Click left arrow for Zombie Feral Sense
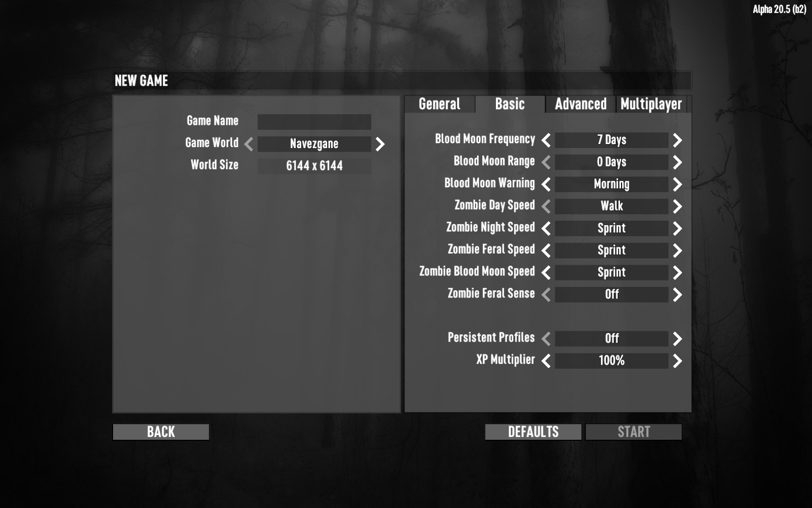 [x=546, y=295]
